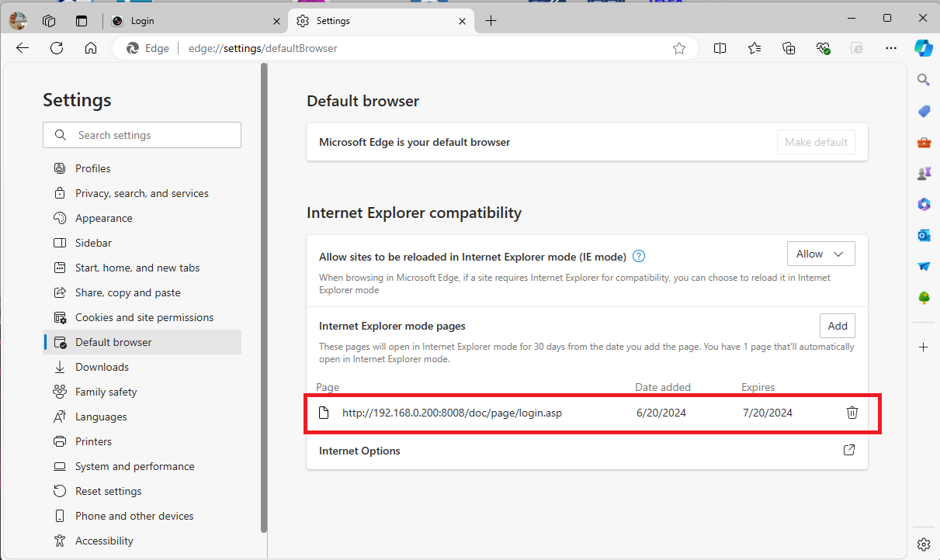
Task: Select Default browser in settings menu
Action: click(x=142, y=342)
